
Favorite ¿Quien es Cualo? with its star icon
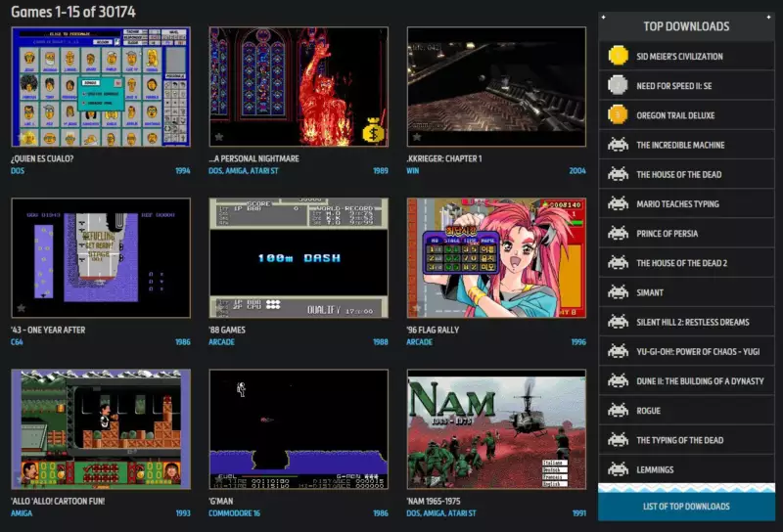pos(22,137)
